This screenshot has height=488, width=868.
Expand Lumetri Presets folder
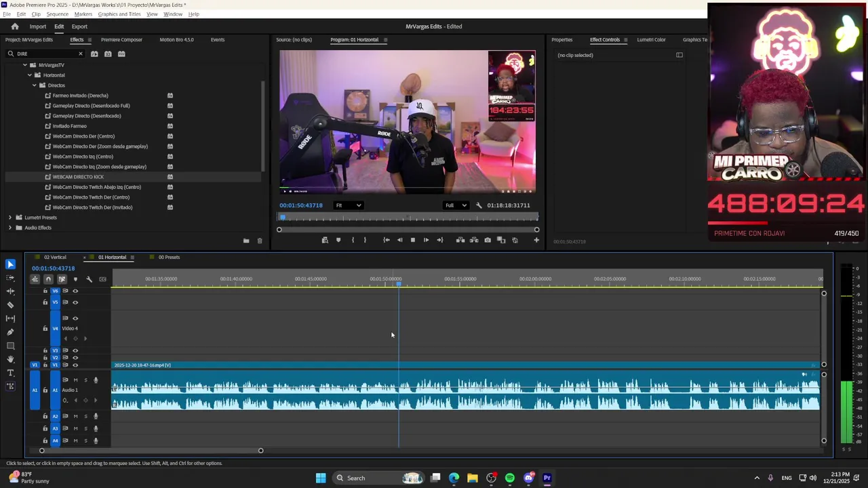tap(10, 218)
